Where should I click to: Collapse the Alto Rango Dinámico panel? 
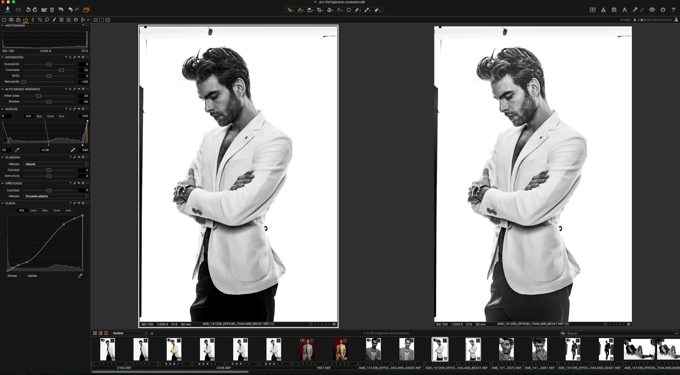[x=3, y=89]
